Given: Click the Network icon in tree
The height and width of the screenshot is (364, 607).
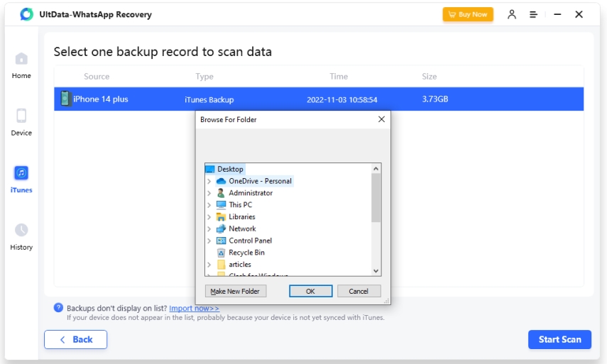Looking at the screenshot, I should [221, 228].
